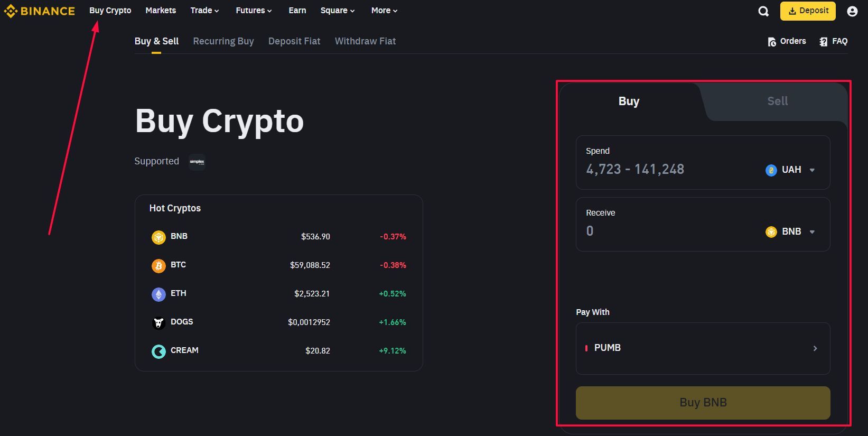Open PUMB payment method chevron
The width and height of the screenshot is (868, 436).
click(x=815, y=348)
